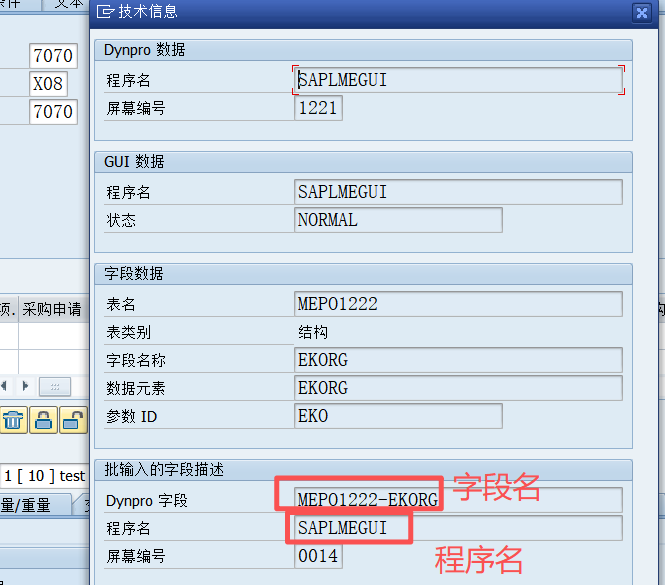
Task: Click the table scroll left arrow
Action: click(4, 386)
